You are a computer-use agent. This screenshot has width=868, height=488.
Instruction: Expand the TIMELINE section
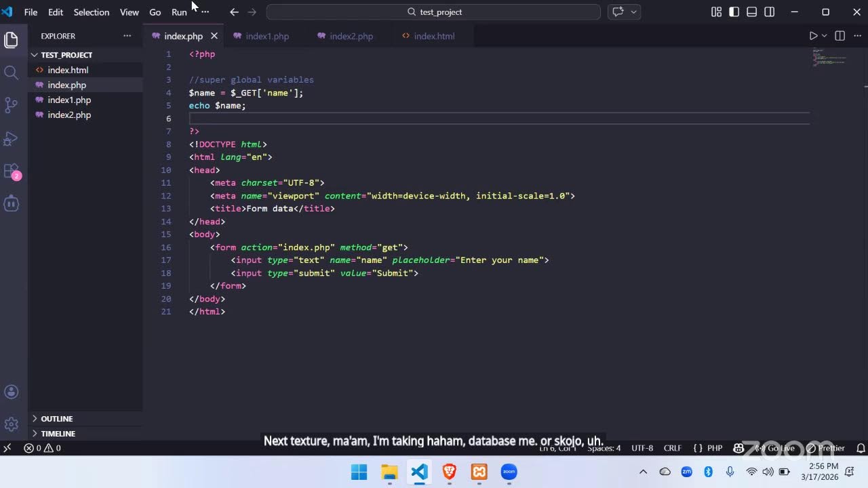85,434
